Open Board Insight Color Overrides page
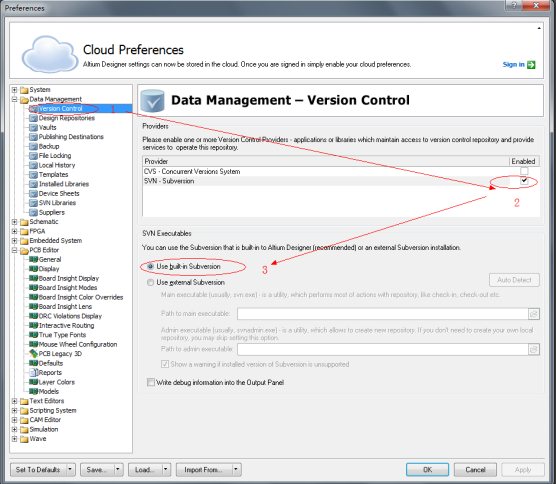Viewport: 556px width, 484px height. [x=80, y=297]
